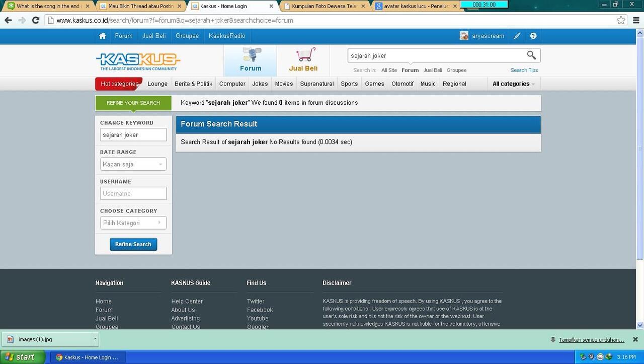This screenshot has width=644, height=364.
Task: Open Regional category
Action: pyautogui.click(x=454, y=84)
